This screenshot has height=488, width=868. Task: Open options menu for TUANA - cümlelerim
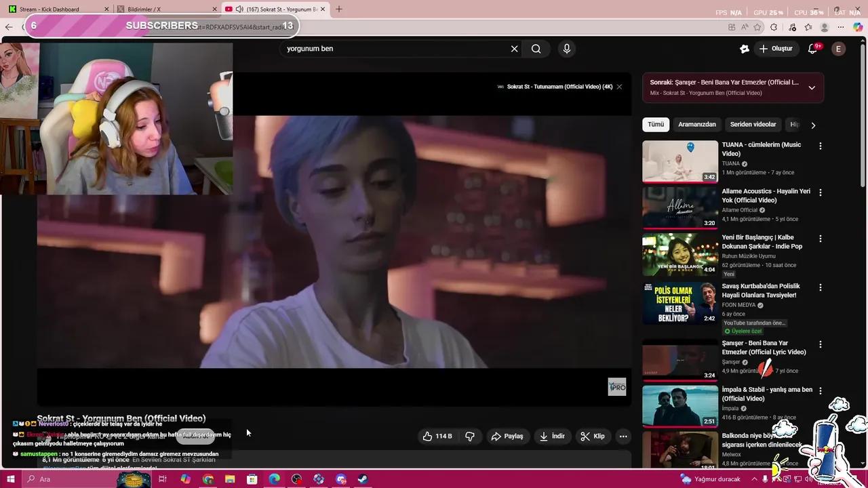(x=821, y=146)
